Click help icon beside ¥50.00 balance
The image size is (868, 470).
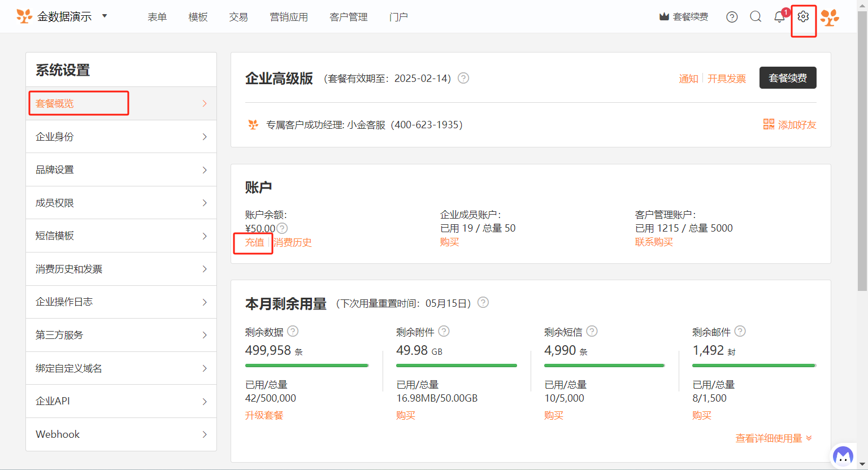coord(282,228)
